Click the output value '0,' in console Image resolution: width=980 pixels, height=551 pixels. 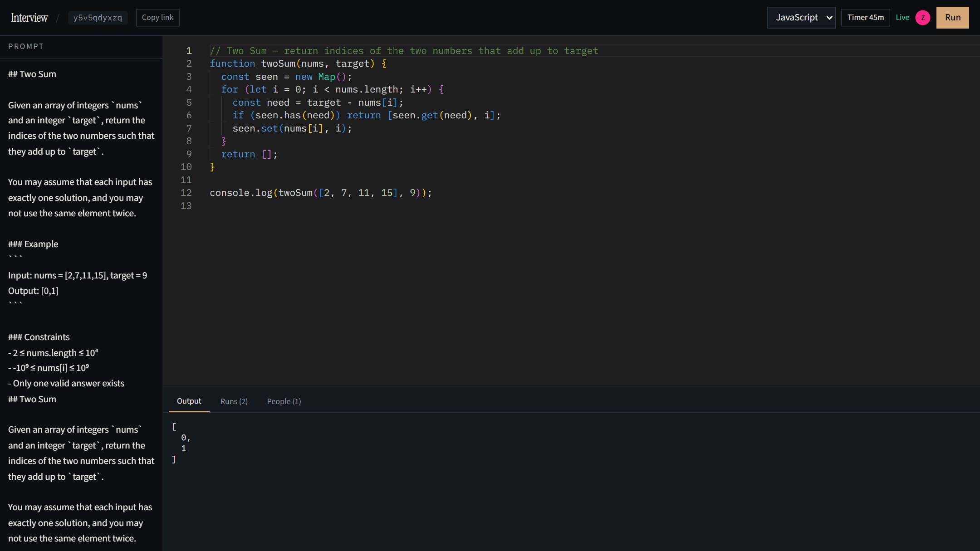click(186, 438)
